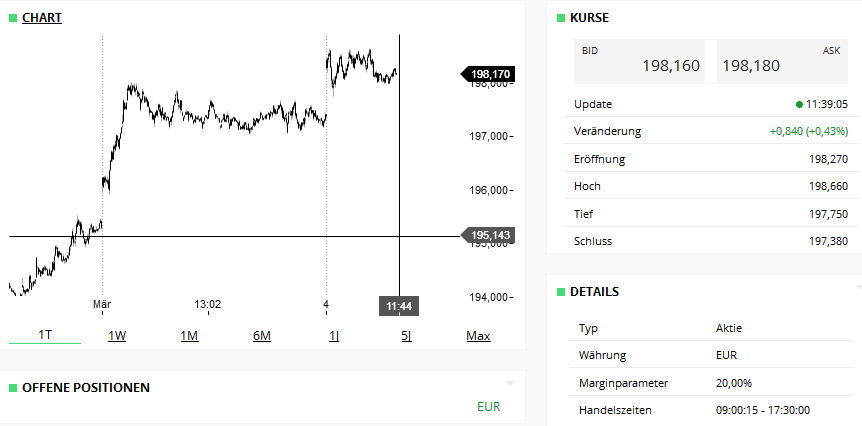Display the 5J chart range
The width and height of the screenshot is (862, 426).
[406, 335]
